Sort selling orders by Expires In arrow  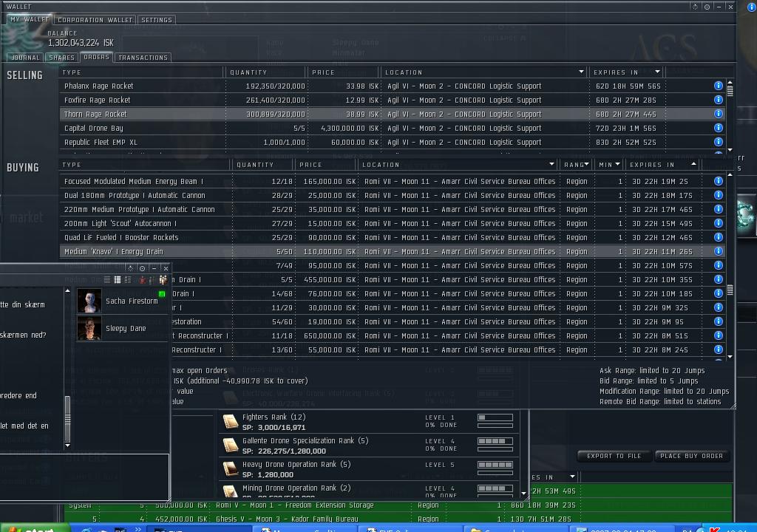657,72
